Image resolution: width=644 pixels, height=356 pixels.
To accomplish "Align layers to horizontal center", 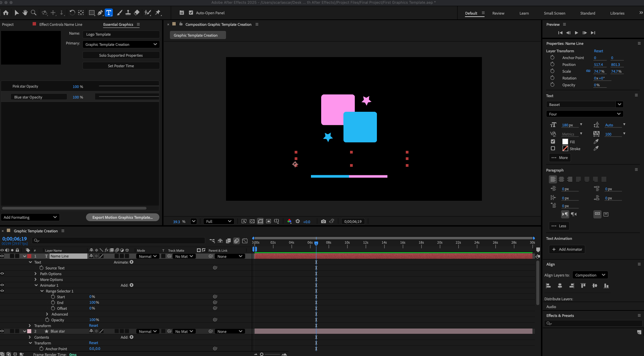I will [x=560, y=286].
